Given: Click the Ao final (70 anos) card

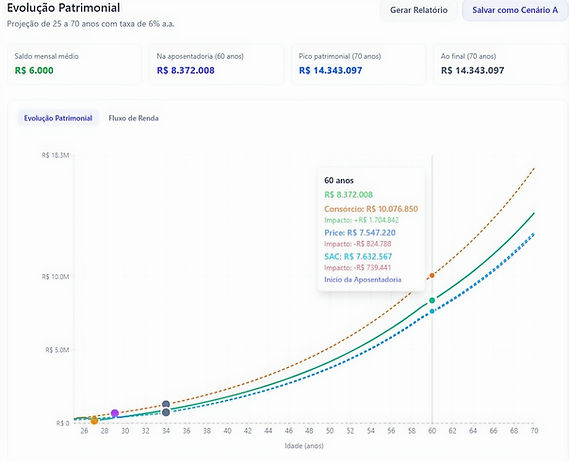Looking at the screenshot, I should coord(501,64).
